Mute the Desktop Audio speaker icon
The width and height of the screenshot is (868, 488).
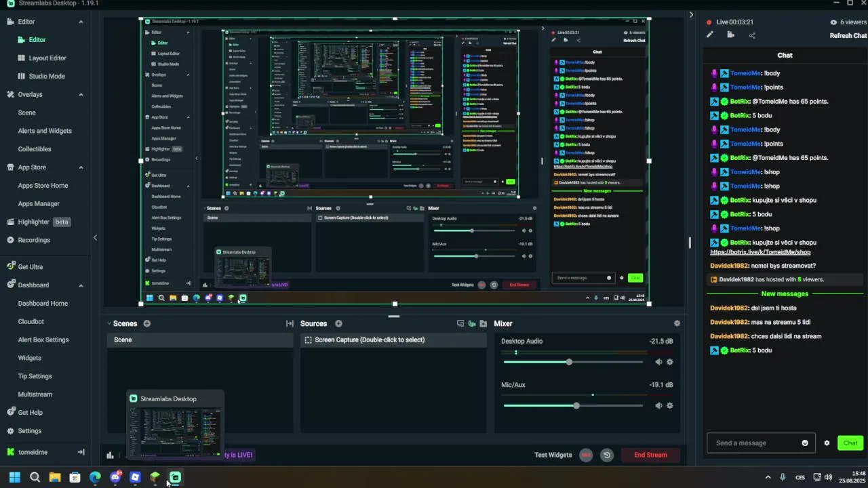pos(658,362)
